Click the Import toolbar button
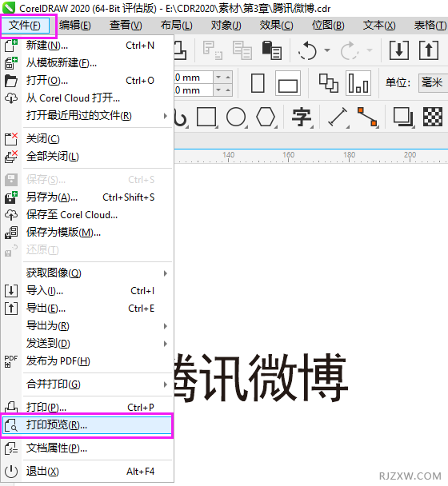Image resolution: width=448 pixels, height=486 pixels. (x=399, y=50)
